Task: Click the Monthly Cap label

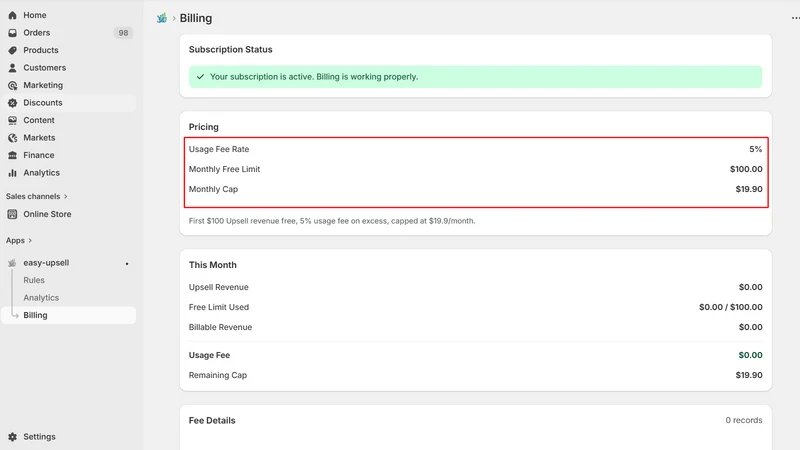Action: tap(213, 189)
